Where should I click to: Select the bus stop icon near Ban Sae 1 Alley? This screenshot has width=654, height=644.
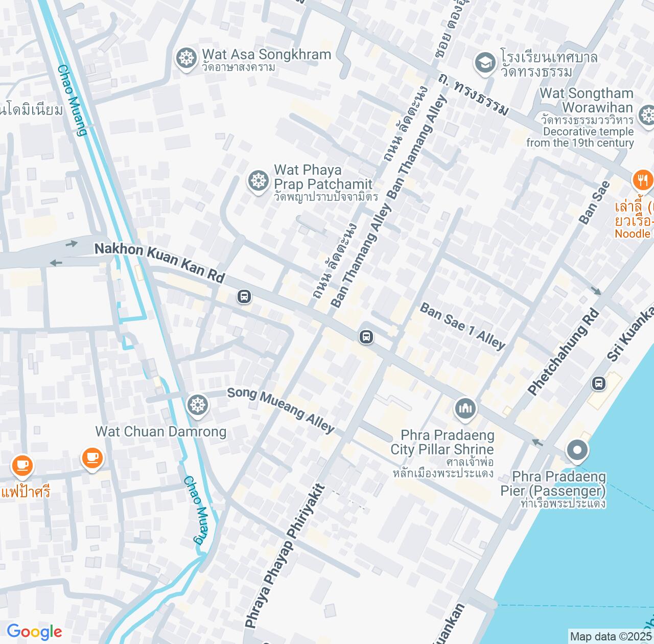[x=366, y=336]
